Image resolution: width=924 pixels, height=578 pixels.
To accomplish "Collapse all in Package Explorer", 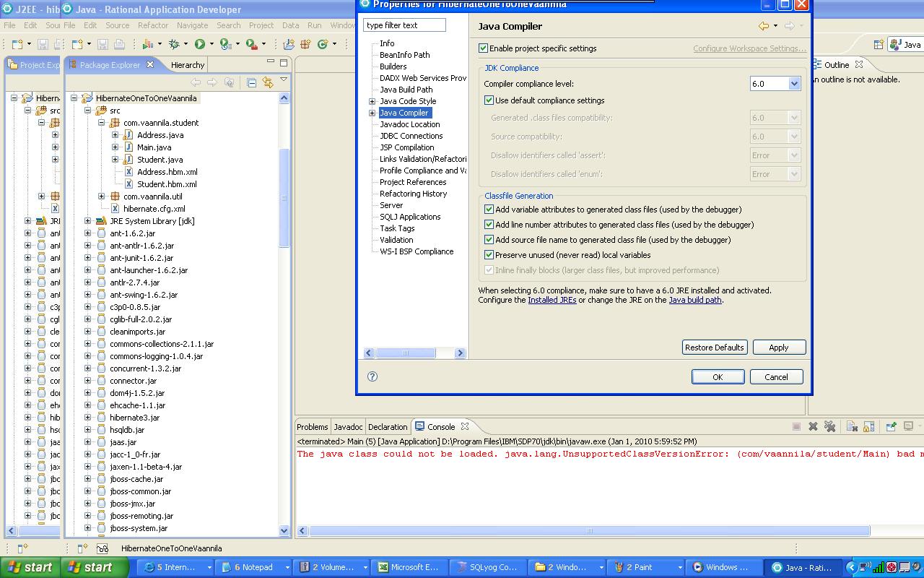I will 252,83.
